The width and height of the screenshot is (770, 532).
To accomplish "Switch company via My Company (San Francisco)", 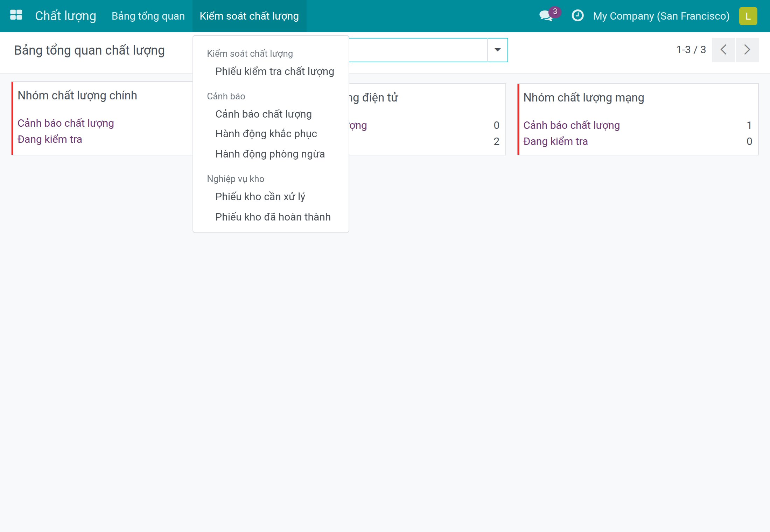I will pos(661,16).
